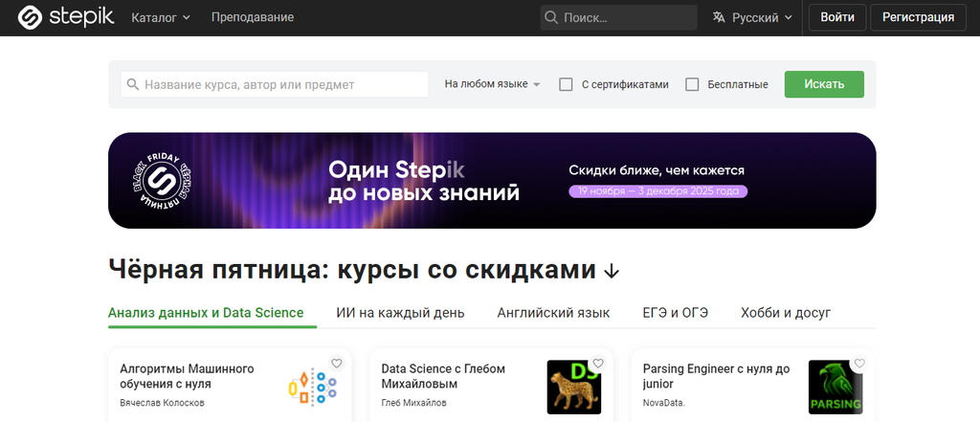The image size is (980, 422).
Task: Enable the Бесплатные checkbox
Action: tap(692, 84)
